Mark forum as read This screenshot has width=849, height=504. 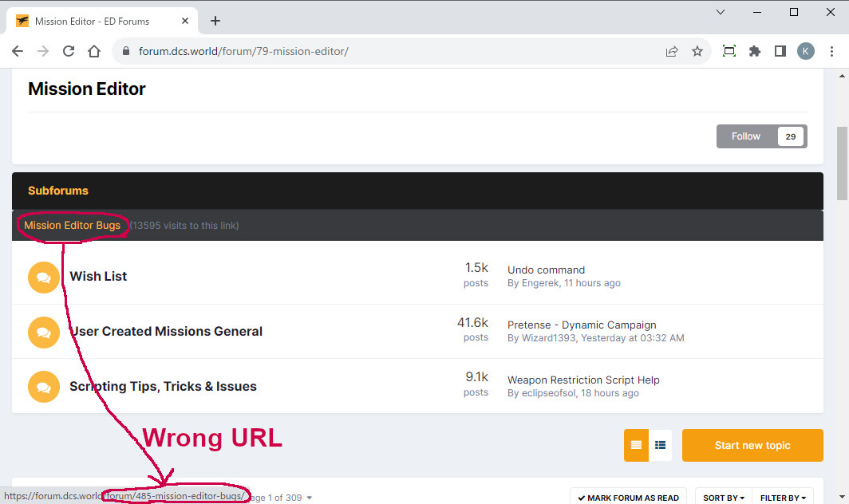tap(628, 498)
